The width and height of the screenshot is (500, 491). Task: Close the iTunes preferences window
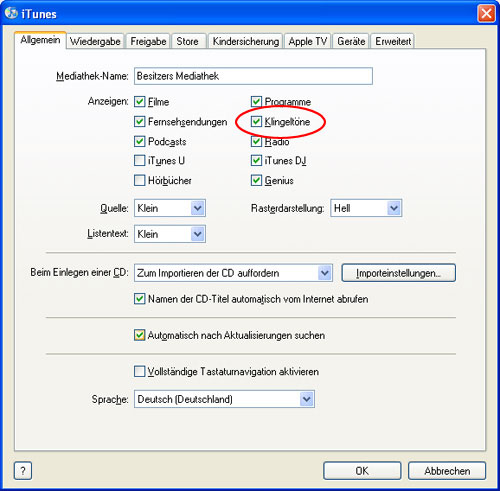point(486,14)
